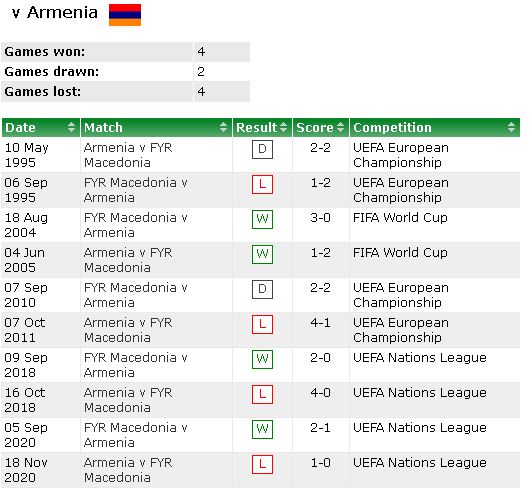Click the D result badge for 07 Sep 2010
Viewport: 529px width, 495px height.
(262, 289)
